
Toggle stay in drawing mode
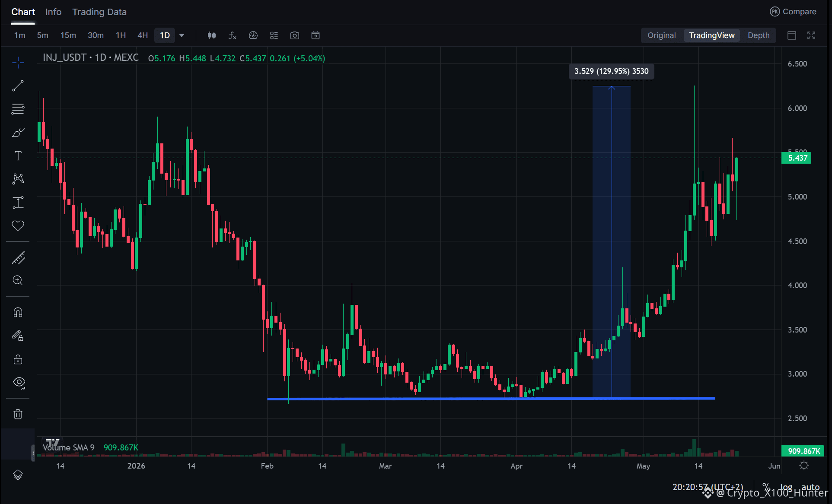18,336
